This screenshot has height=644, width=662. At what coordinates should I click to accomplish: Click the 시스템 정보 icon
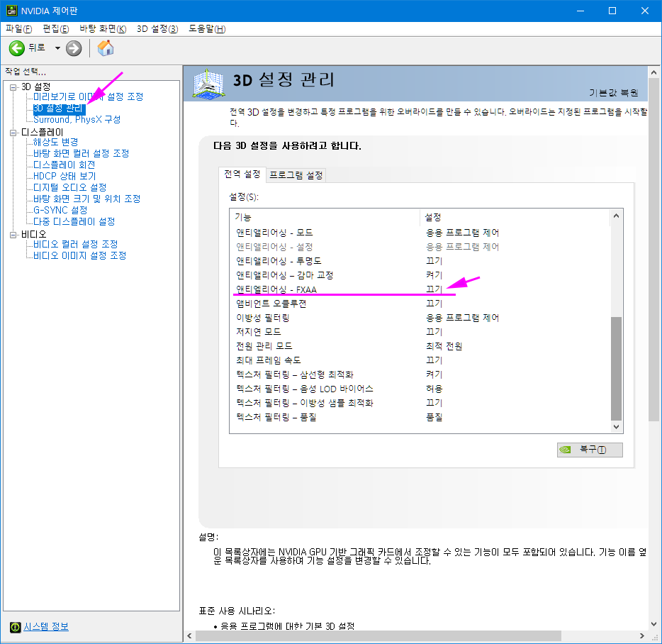(x=15, y=627)
